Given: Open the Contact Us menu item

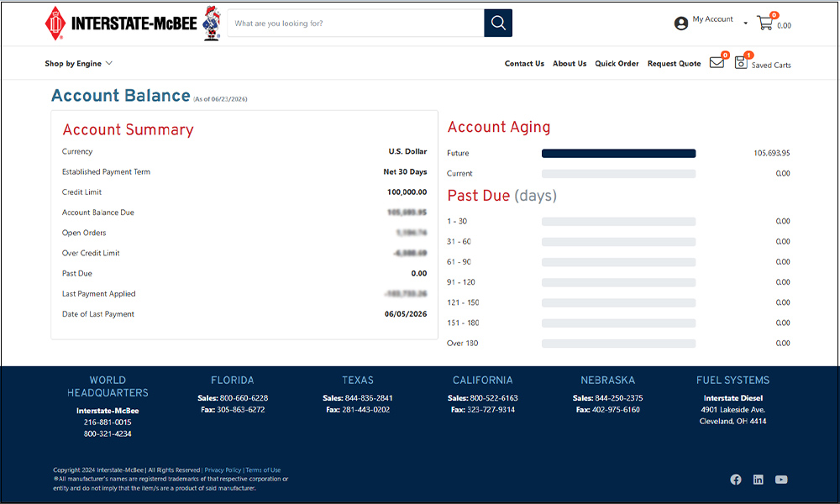Looking at the screenshot, I should pyautogui.click(x=524, y=63).
